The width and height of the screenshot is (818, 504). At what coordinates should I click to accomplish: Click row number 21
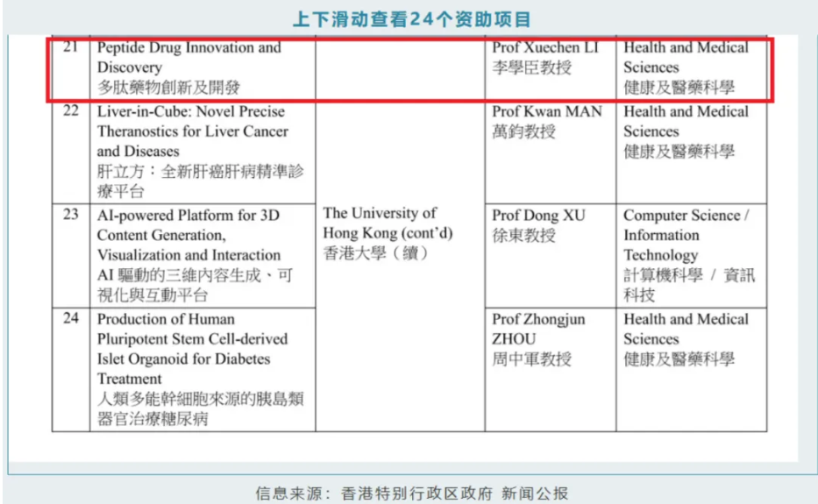pos(71,47)
